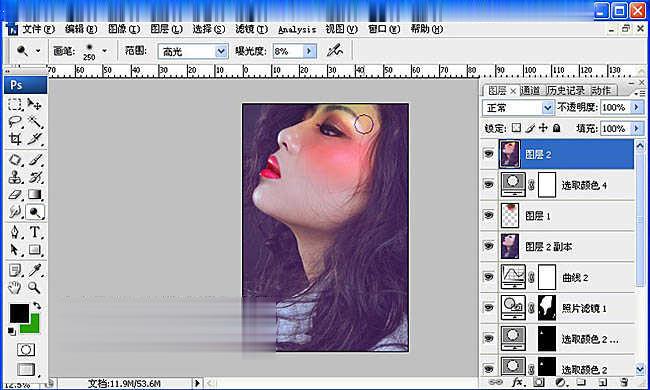Select the Type tool
Viewport: 650px width, 390px height.
34,232
